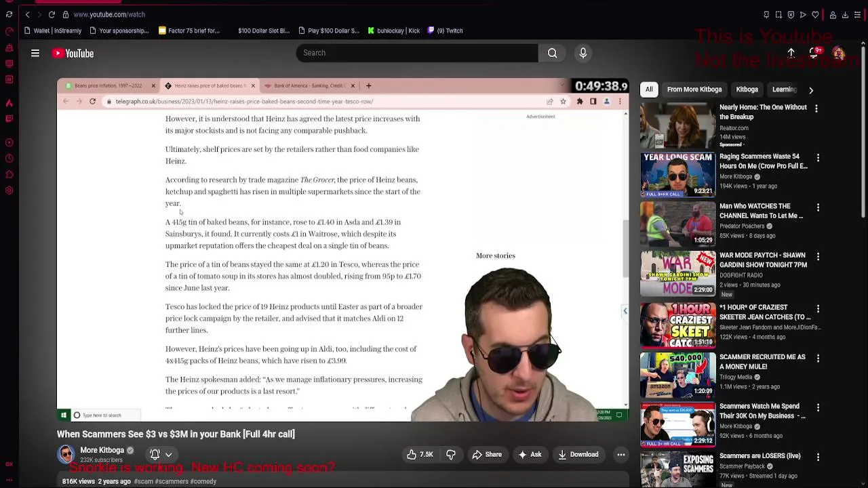Screen dimensions: 868x488
Task: Select the Learning filter chip
Action: (784, 89)
